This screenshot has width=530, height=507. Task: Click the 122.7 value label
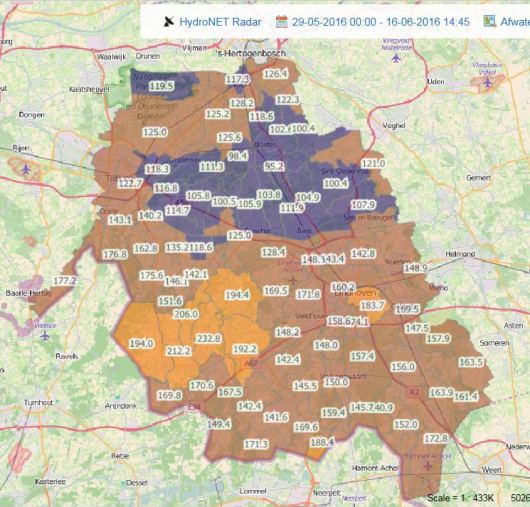130,184
